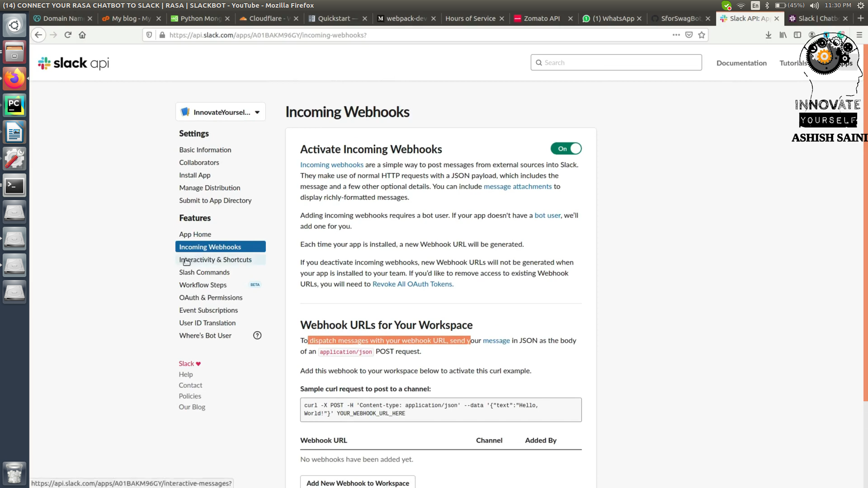The image size is (868, 488).
Task: Open the Firefox hamburger menu
Action: [859, 35]
